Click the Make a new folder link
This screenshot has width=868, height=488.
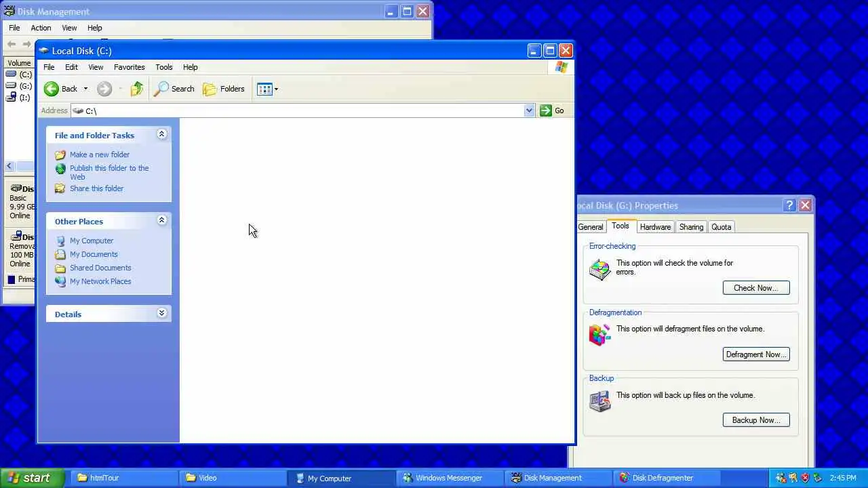point(99,155)
